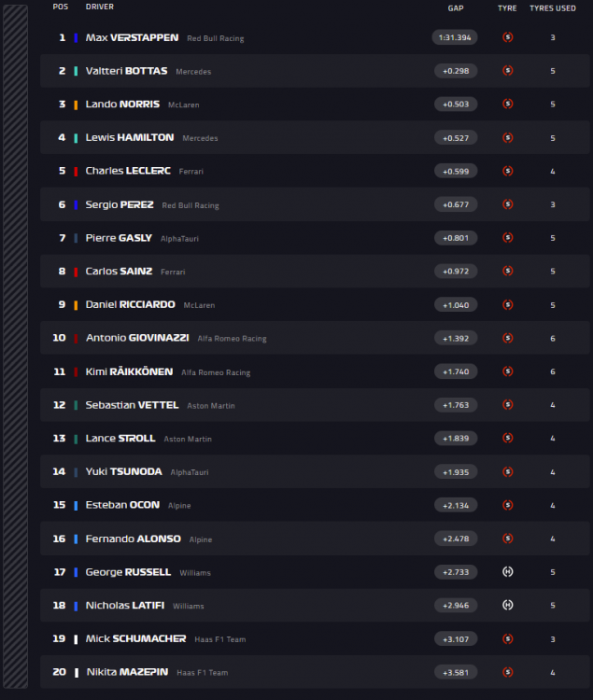Click the soft tyre icon in Mazepin's row
This screenshot has width=593, height=700.
pos(508,672)
